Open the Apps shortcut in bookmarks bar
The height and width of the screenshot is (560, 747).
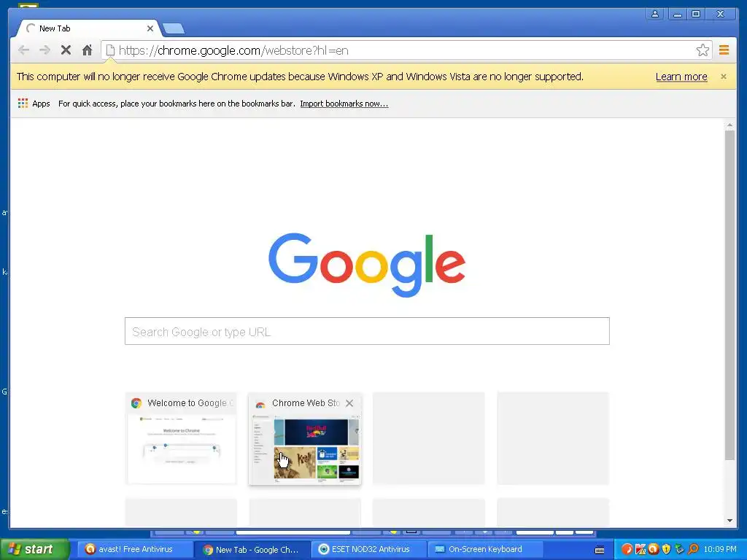coord(34,104)
